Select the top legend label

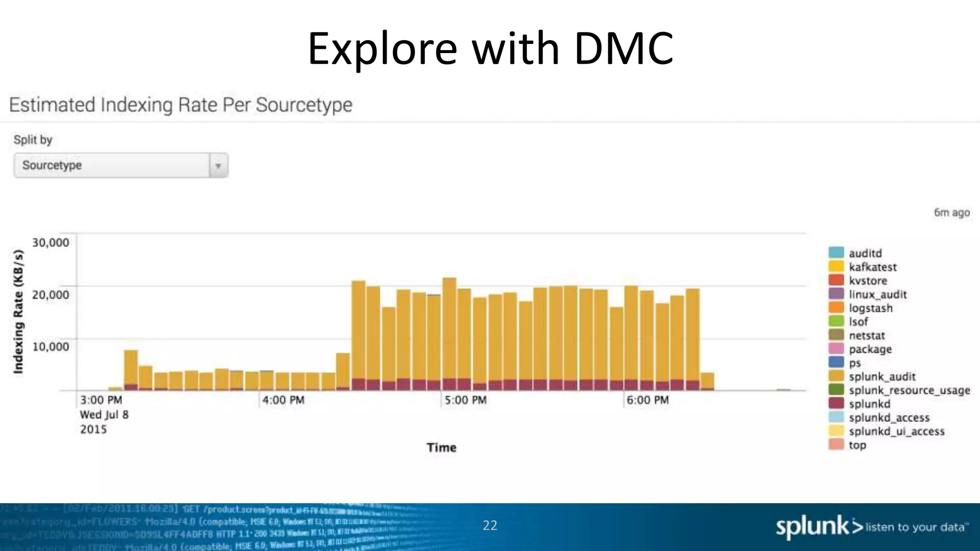point(857,445)
